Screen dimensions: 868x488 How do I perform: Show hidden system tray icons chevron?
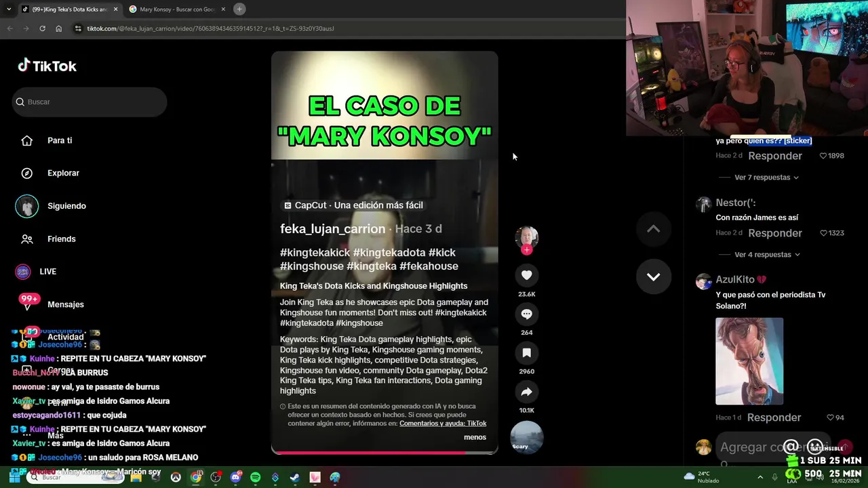[759, 477]
